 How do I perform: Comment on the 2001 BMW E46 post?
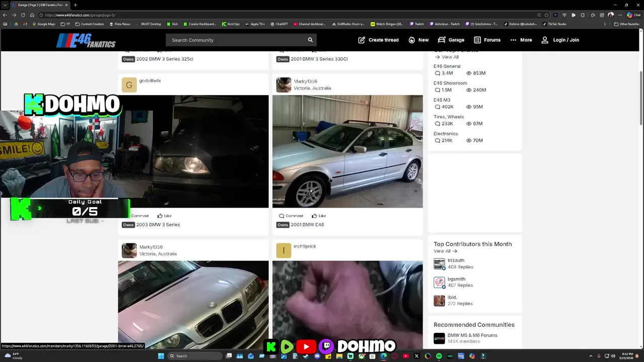tap(291, 216)
